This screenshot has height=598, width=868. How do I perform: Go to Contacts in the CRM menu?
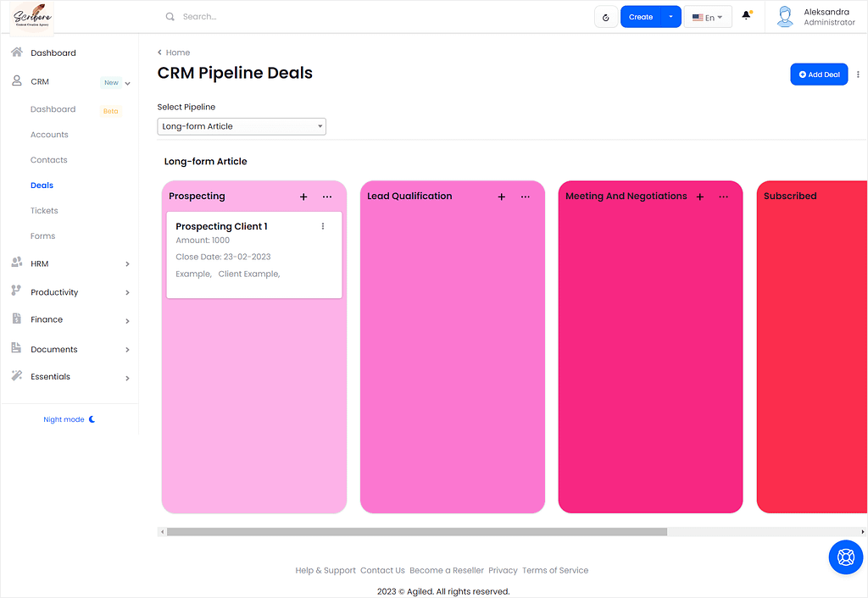coord(48,160)
